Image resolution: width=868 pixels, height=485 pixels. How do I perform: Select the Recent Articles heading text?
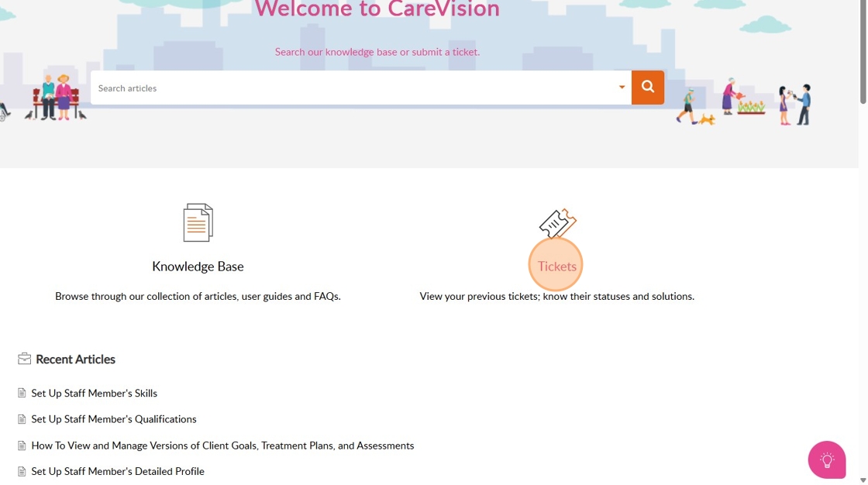pyautogui.click(x=75, y=359)
